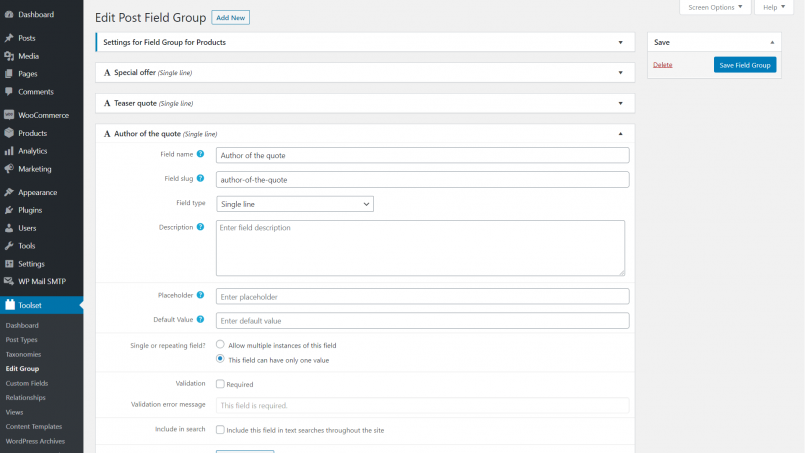805x453 pixels.
Task: Click the help icon next to Field name
Action: [200, 154]
